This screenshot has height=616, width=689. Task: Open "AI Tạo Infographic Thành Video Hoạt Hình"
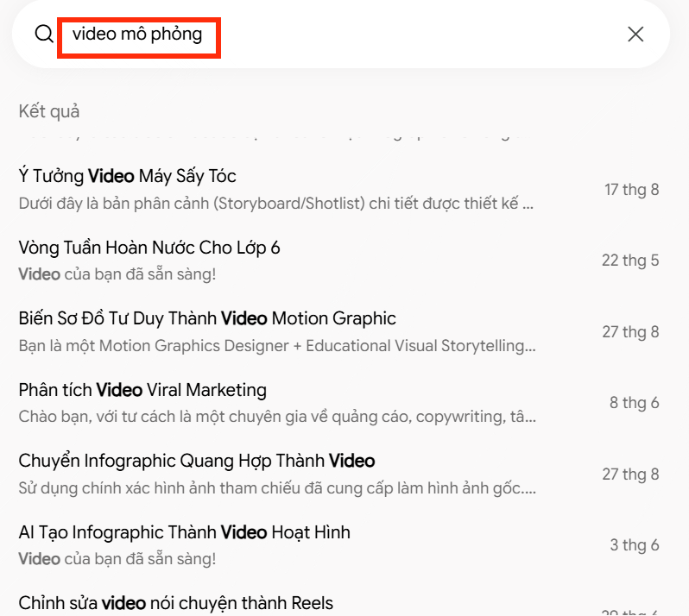185,532
